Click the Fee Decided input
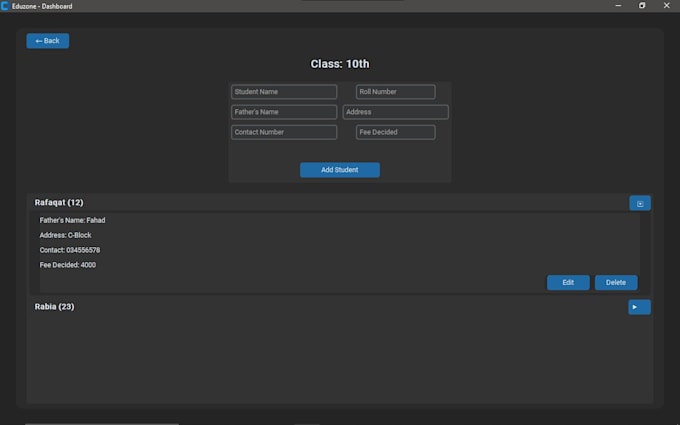 point(396,132)
